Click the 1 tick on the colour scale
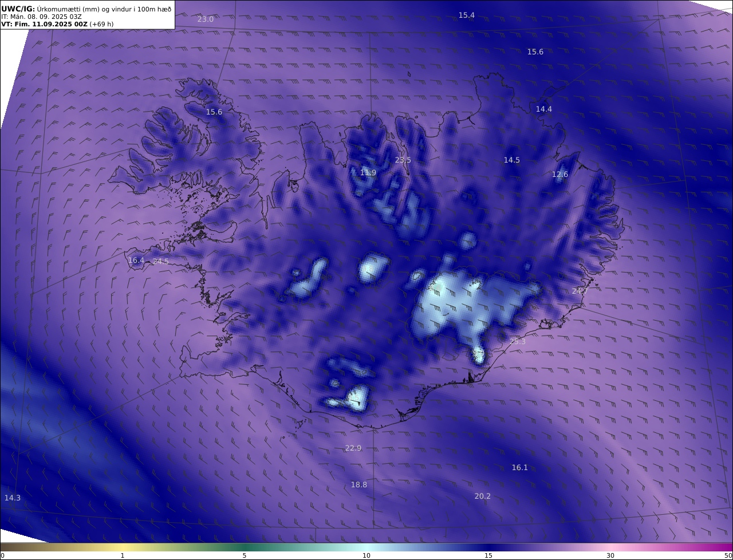Viewport: 733px width, 560px height. point(123,555)
